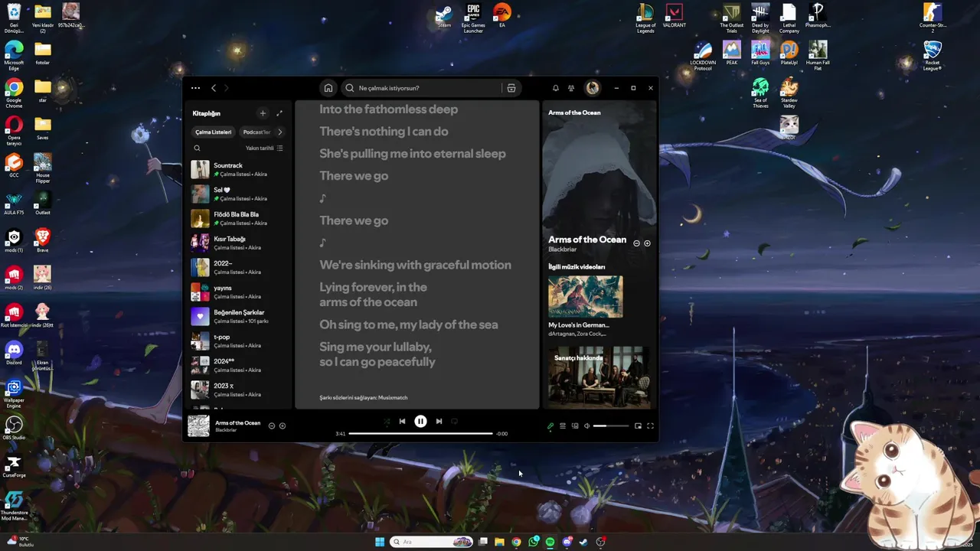The image size is (980, 551).
Task: Open the t-pop playlist
Action: point(238,341)
